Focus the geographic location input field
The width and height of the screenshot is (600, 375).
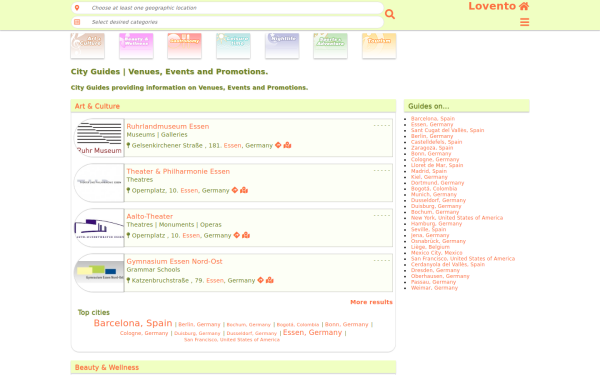227,8
